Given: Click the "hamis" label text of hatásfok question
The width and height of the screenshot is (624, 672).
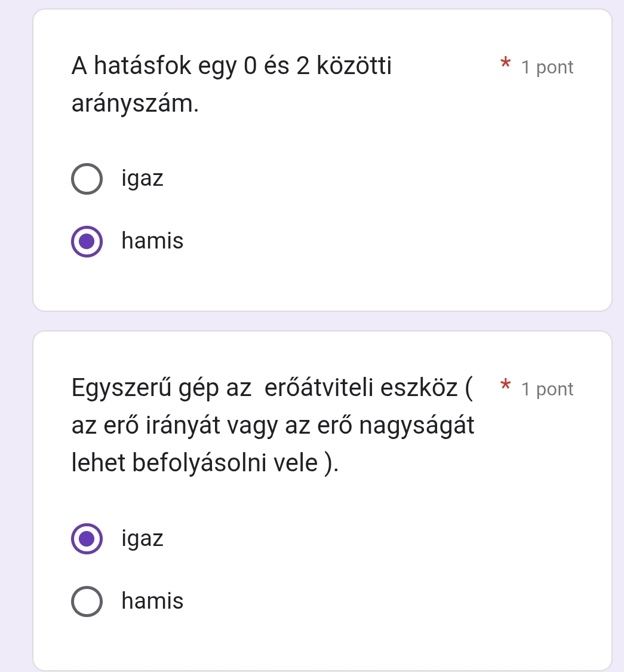Looking at the screenshot, I should click(152, 242).
